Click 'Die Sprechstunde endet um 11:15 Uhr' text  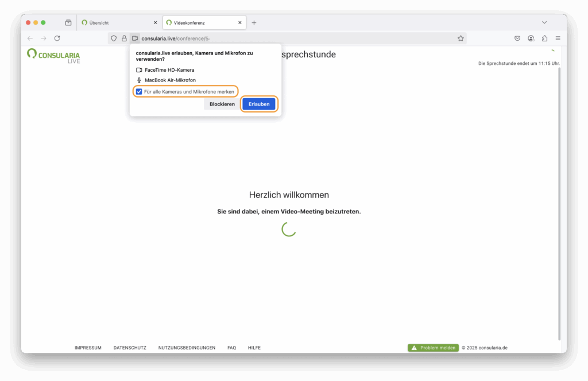[519, 63]
